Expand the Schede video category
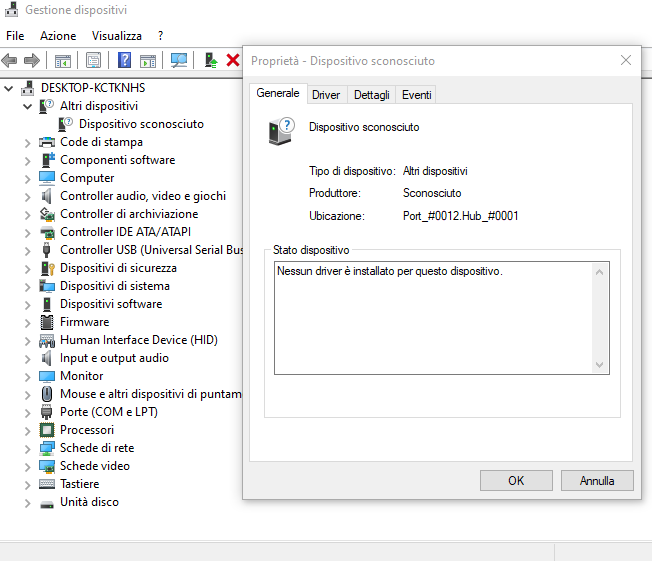 [27, 466]
